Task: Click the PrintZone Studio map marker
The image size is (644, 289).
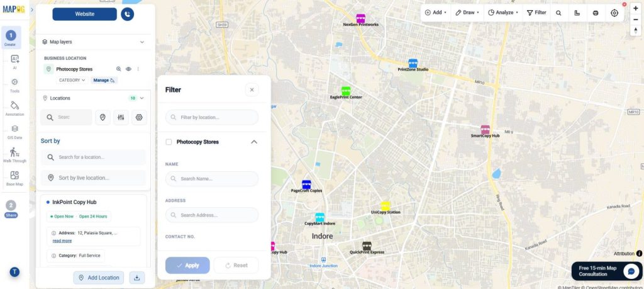Action: tap(413, 64)
